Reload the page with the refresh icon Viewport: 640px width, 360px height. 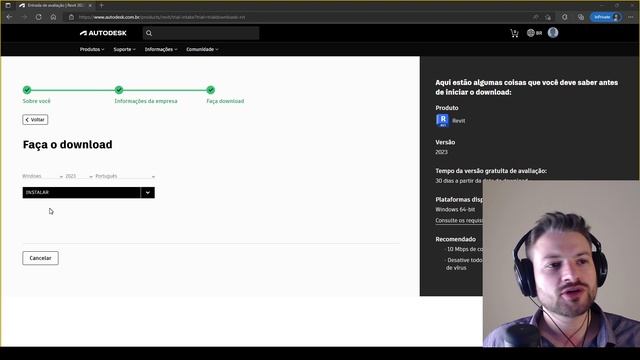(x=38, y=17)
